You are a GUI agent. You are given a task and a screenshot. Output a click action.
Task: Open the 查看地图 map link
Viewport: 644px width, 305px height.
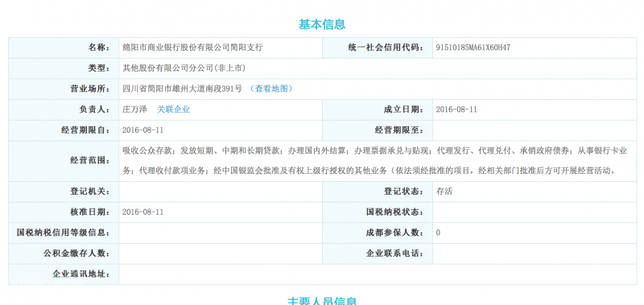click(x=271, y=89)
